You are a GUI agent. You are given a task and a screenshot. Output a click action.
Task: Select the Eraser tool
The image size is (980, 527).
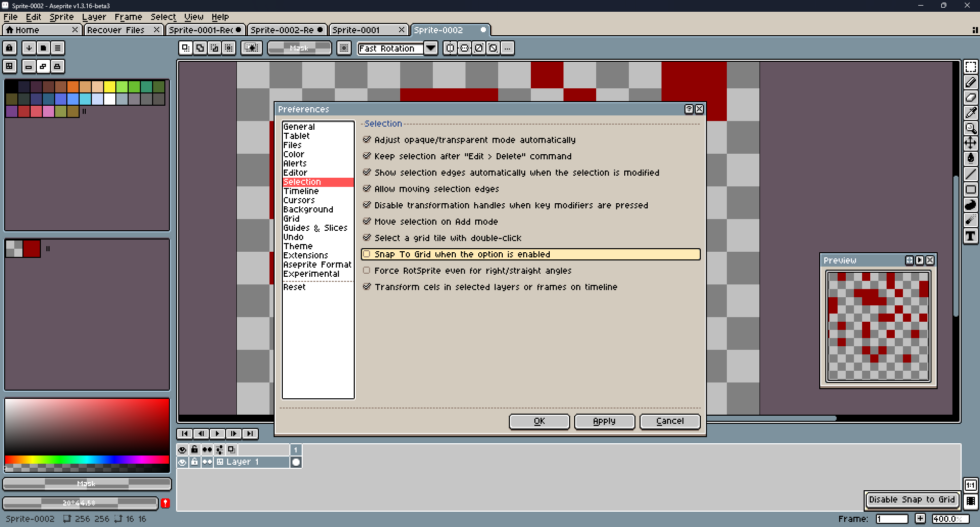(970, 98)
